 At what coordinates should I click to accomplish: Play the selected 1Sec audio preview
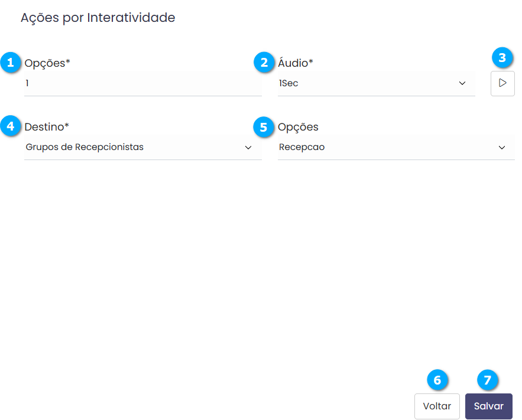click(x=502, y=83)
